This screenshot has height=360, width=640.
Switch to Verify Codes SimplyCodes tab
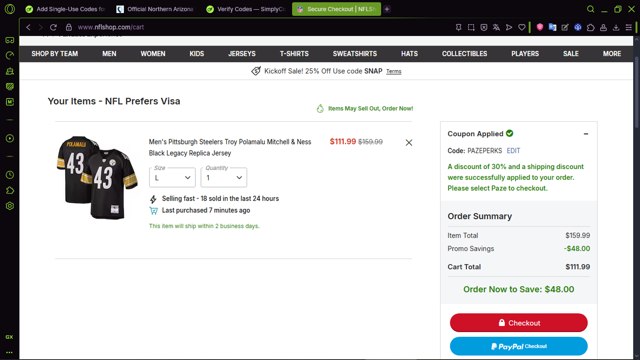245,9
